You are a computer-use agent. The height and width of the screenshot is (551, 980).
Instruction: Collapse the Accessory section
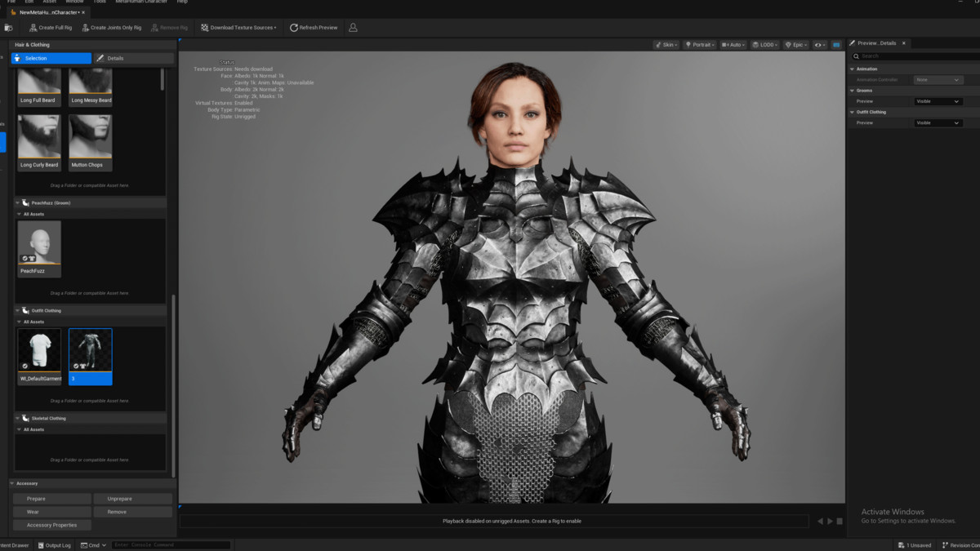[13, 483]
